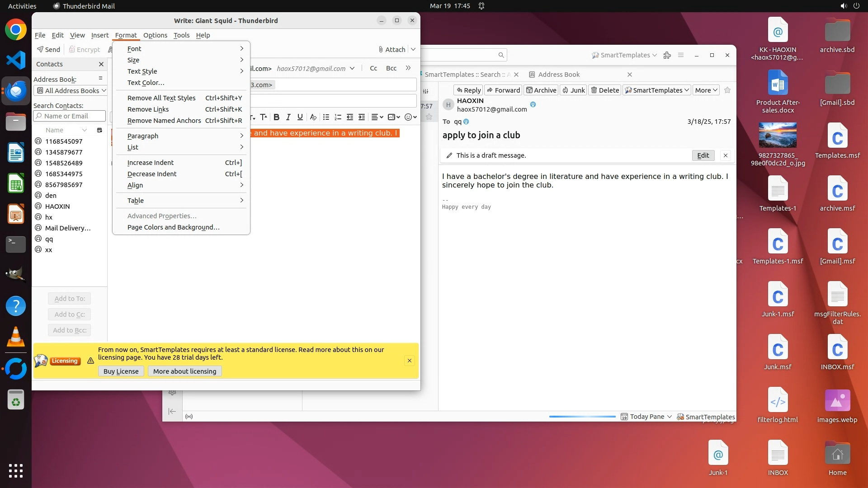Click the remove text styling eraser icon
Screen dimensions: 868x488
point(313,117)
